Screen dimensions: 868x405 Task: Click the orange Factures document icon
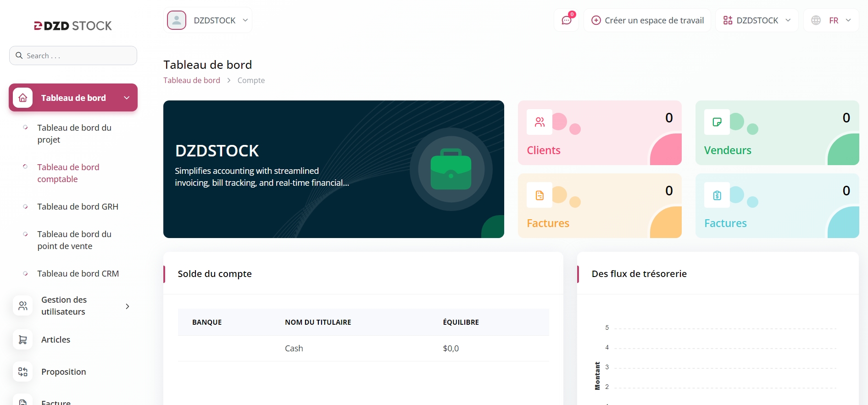[540, 195]
